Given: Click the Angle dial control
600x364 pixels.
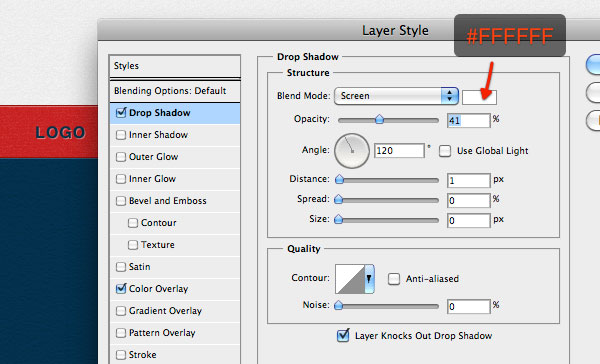Looking at the screenshot, I should [x=352, y=151].
